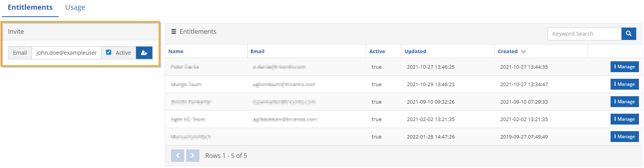Manage entitlement created 2021-09-10 07:29:33

[624, 102]
